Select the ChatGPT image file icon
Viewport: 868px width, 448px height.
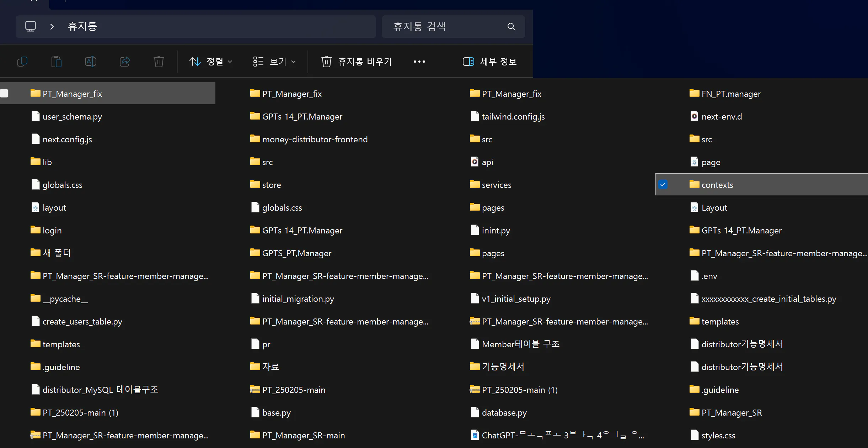coord(475,435)
